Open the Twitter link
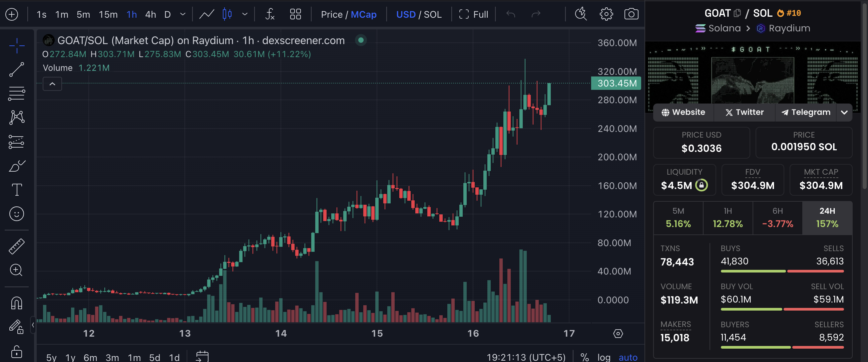Viewport: 868px width, 362px height. click(x=744, y=112)
